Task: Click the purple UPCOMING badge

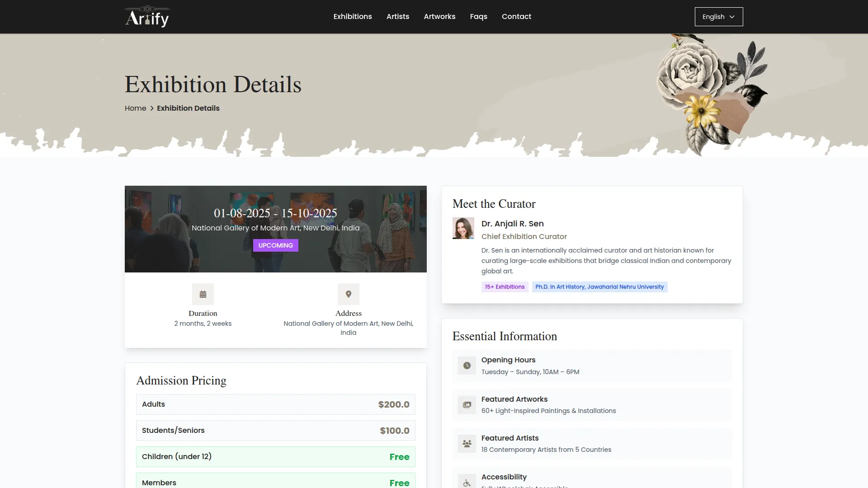Action: point(275,245)
